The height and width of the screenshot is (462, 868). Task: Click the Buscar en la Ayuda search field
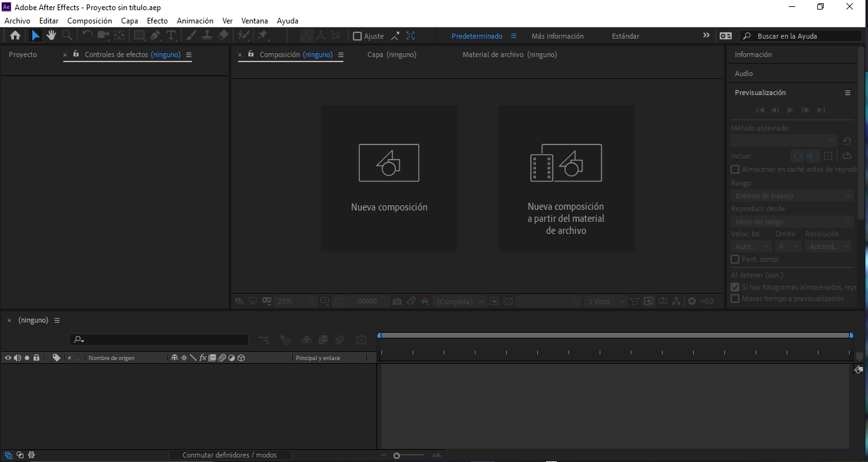(x=800, y=36)
